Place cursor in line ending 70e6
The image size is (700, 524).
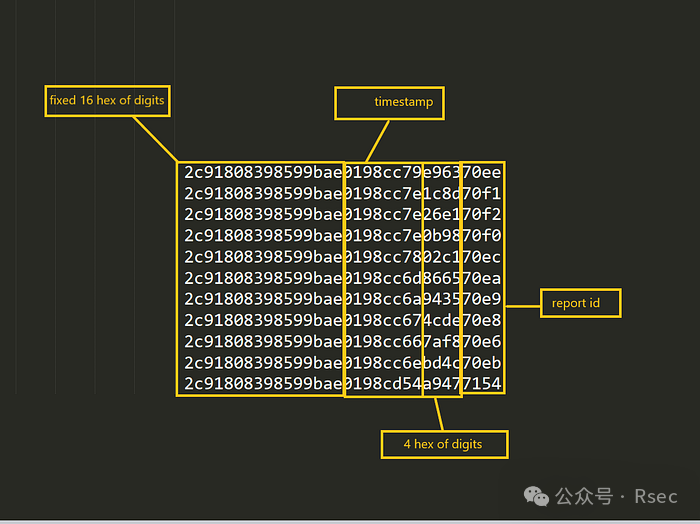click(342, 342)
